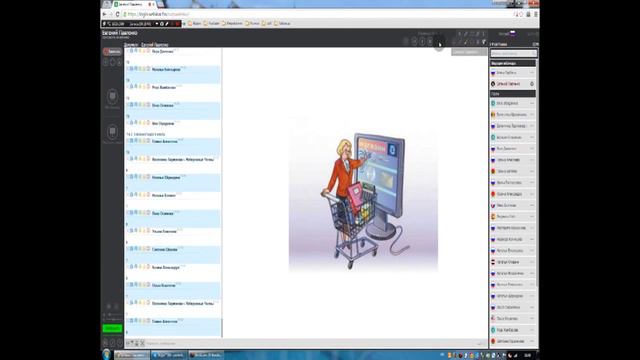This screenshot has width=640, height=360.
Task: Click the participants search field
Action: [513, 53]
